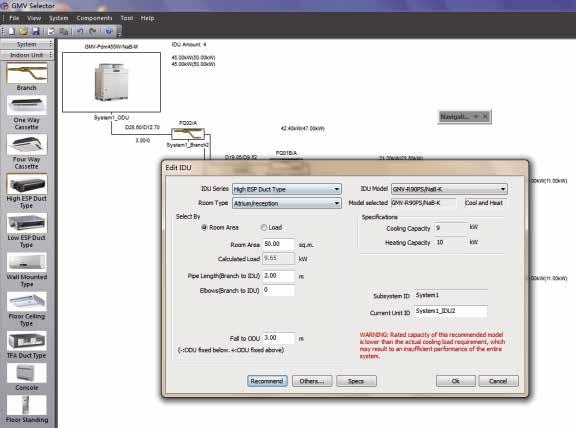Click the Others... button
Image resolution: width=576 pixels, height=428 pixels.
[x=312, y=381]
